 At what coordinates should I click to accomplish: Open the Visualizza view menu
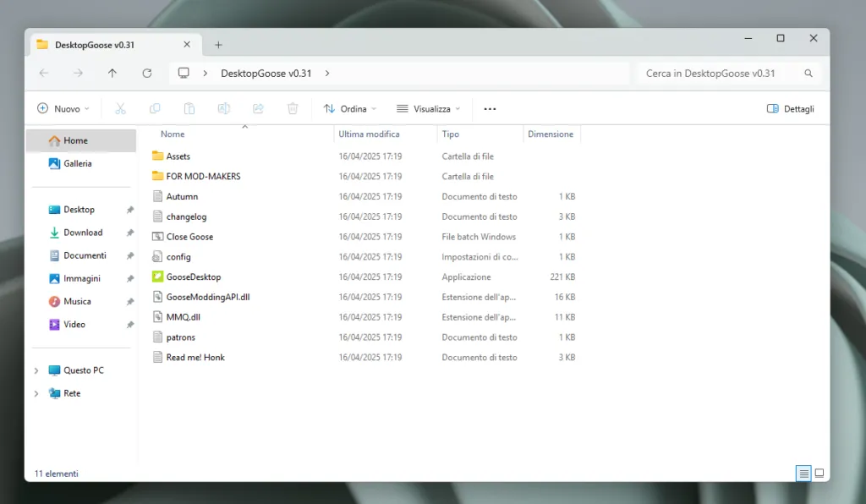429,109
